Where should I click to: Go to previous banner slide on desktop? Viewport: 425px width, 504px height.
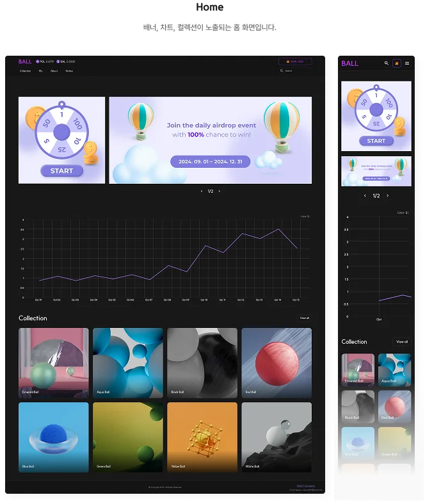[202, 191]
